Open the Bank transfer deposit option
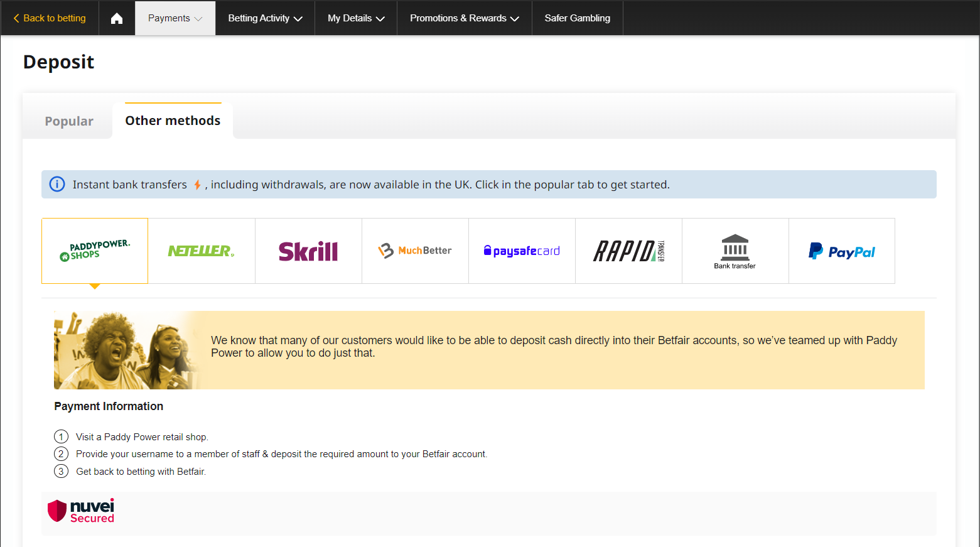 [x=735, y=251]
